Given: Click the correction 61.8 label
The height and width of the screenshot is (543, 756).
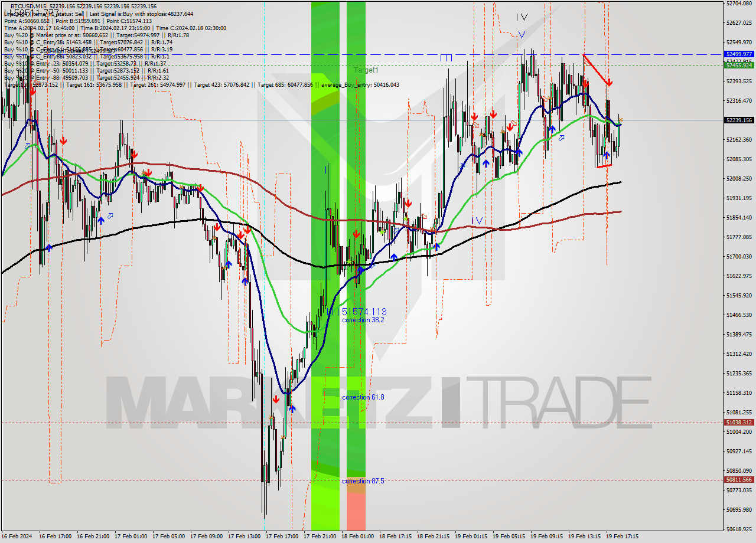Looking at the screenshot, I should coord(363,397).
